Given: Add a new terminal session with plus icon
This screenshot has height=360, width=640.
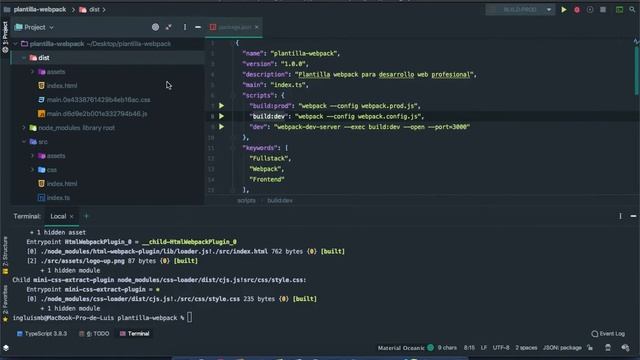Looking at the screenshot, I should [x=87, y=216].
